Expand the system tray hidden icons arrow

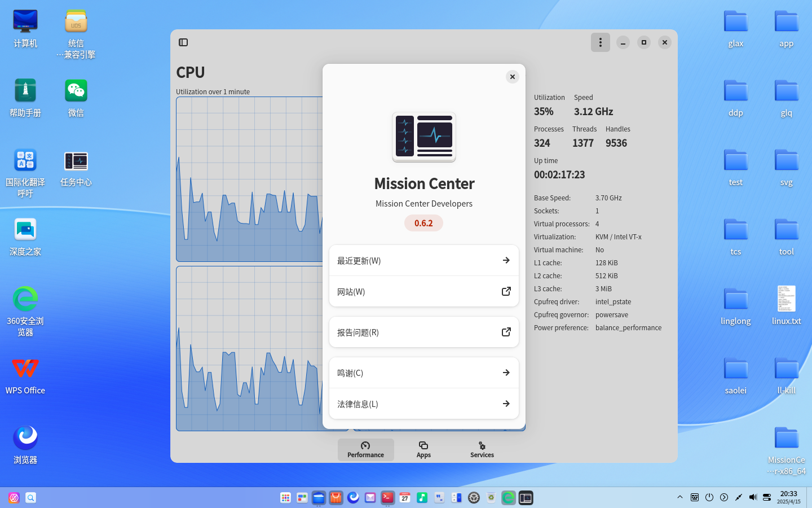[680, 497]
